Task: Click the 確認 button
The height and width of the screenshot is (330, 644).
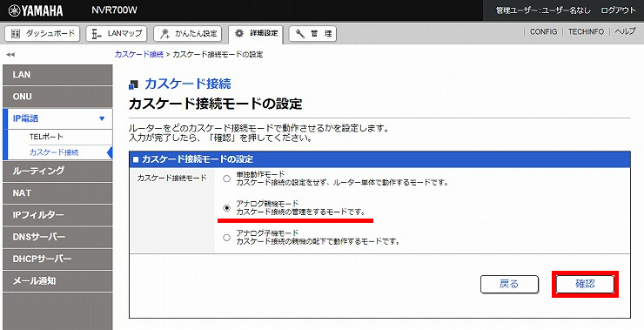Action: pyautogui.click(x=585, y=284)
